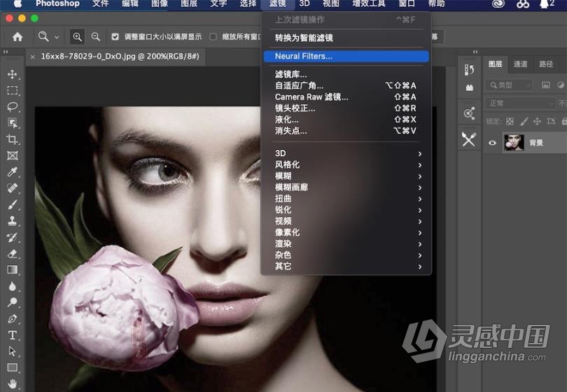
Task: Choose 液化... menu item
Action: tap(346, 119)
